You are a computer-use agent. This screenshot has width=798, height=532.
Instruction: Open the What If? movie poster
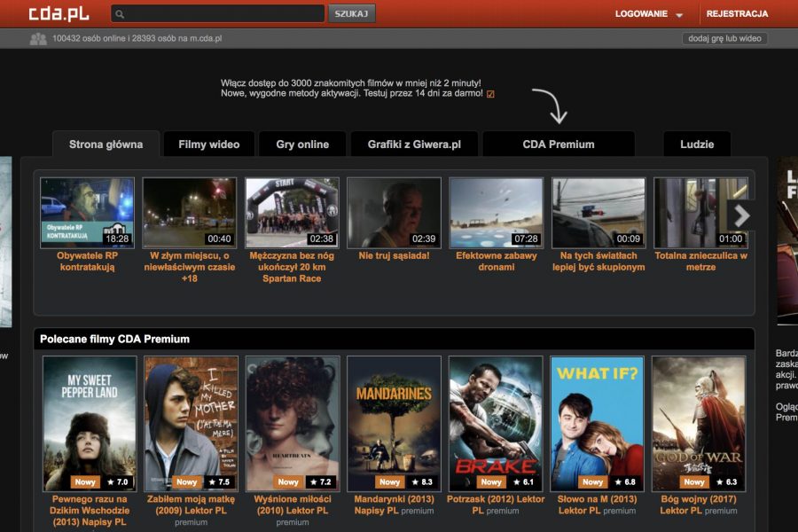coord(597,424)
